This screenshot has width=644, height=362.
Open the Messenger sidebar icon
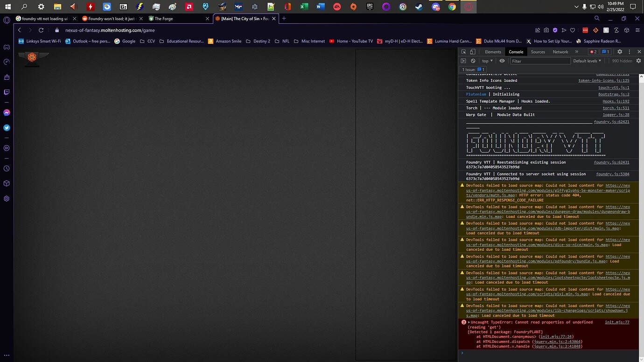click(x=7, y=112)
